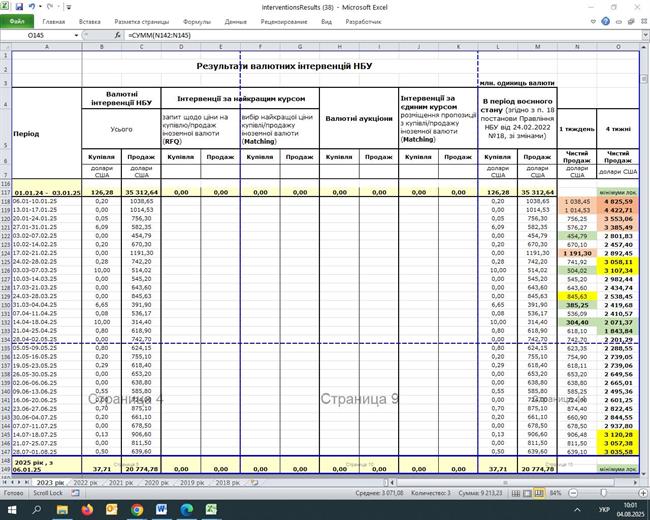This screenshot has width=650, height=520.
Task: Open the Windows Start menu
Action: [x=12, y=510]
